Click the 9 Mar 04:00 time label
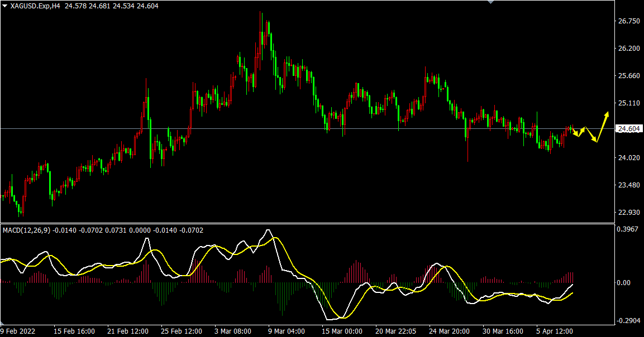 287,331
